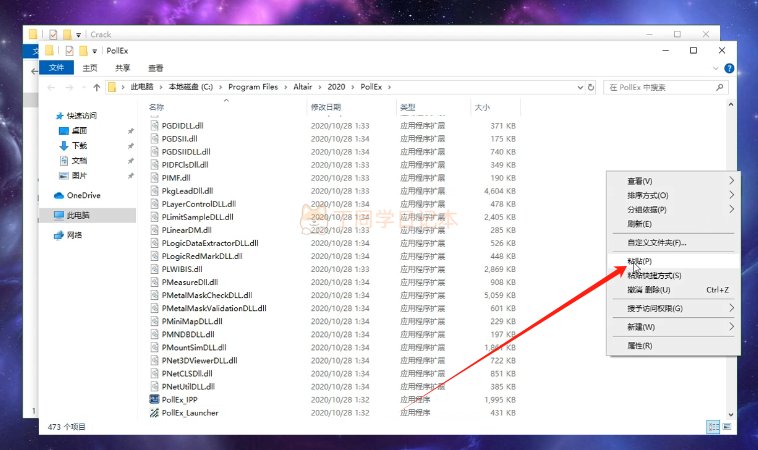
Task: Expand the 新建(W) submenu arrow
Action: 731,327
